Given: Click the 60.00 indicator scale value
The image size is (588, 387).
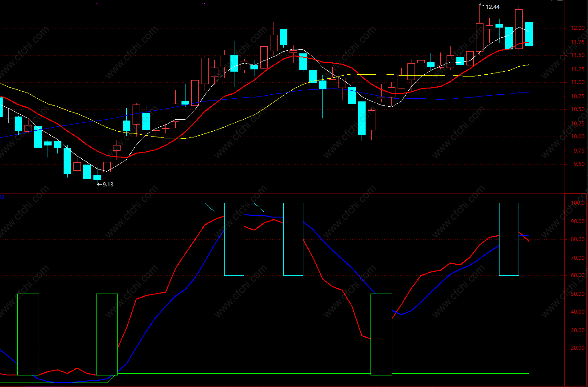Looking at the screenshot, I should [x=577, y=276].
